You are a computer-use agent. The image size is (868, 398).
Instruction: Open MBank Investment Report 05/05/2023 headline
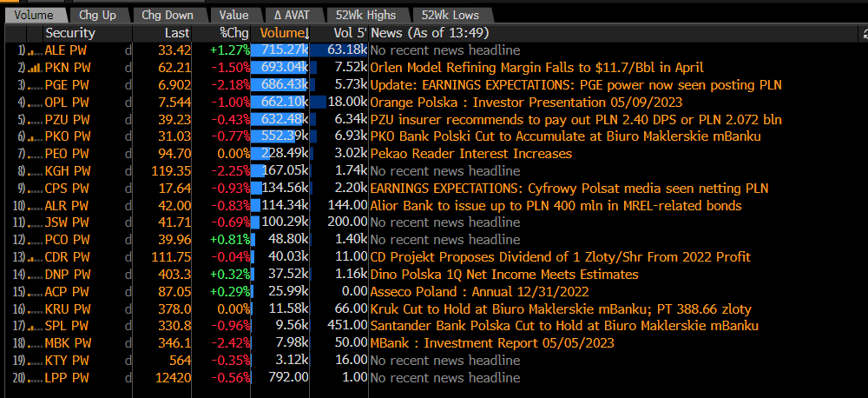[492, 343]
